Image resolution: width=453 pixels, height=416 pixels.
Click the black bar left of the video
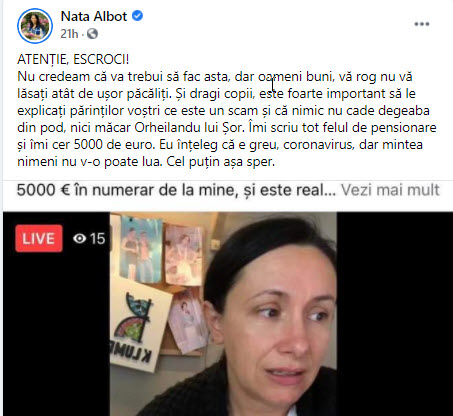pyautogui.click(x=56, y=333)
